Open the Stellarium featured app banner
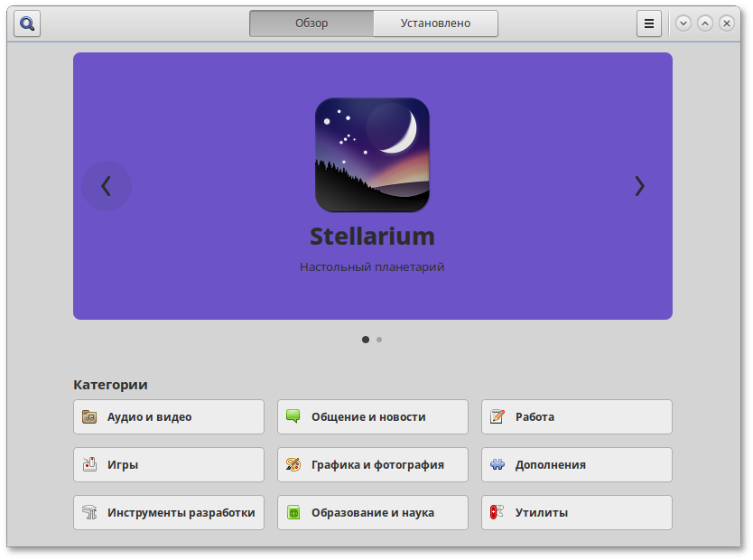Image resolution: width=753 pixels, height=560 pixels. [x=373, y=185]
